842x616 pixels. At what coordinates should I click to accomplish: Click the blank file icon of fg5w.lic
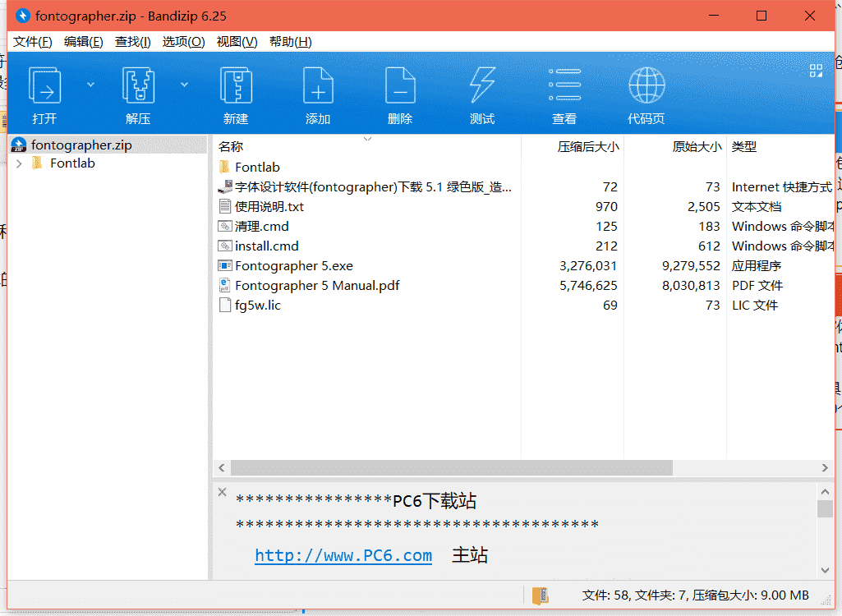pyautogui.click(x=225, y=305)
